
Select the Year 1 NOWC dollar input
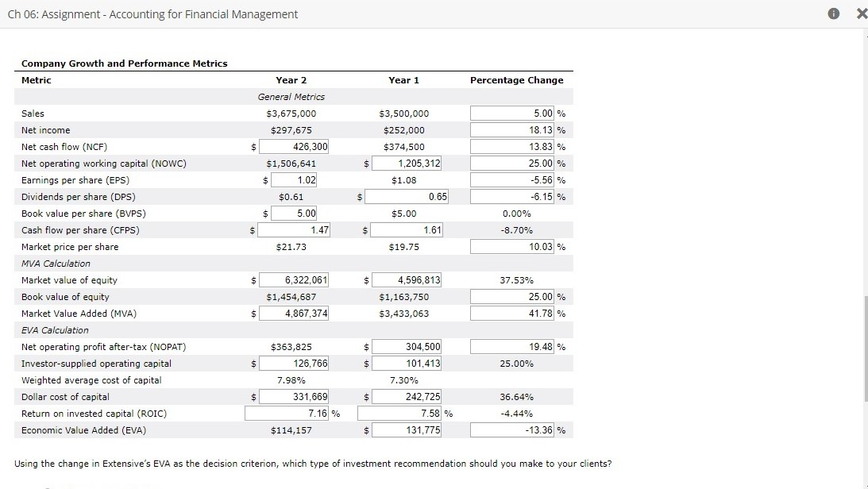pyautogui.click(x=408, y=163)
